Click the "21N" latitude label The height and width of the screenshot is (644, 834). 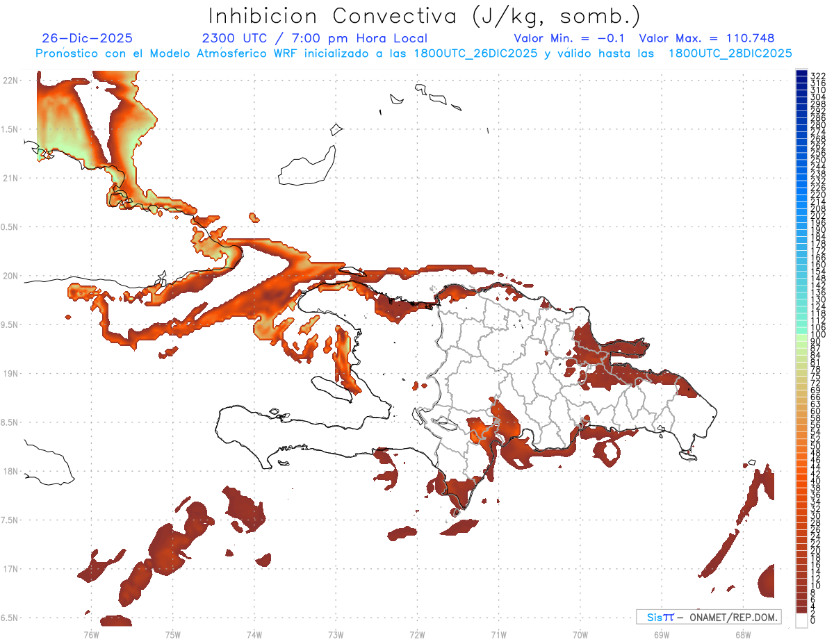point(10,179)
